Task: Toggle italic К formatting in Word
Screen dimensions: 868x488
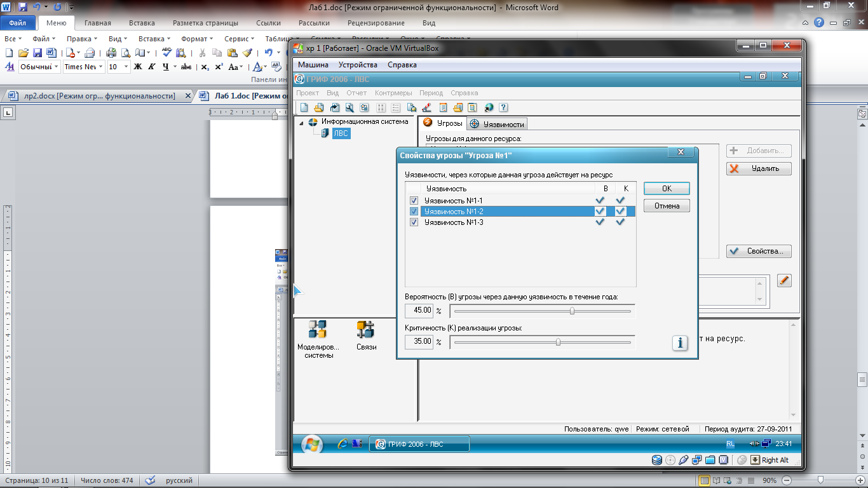Action: click(151, 67)
